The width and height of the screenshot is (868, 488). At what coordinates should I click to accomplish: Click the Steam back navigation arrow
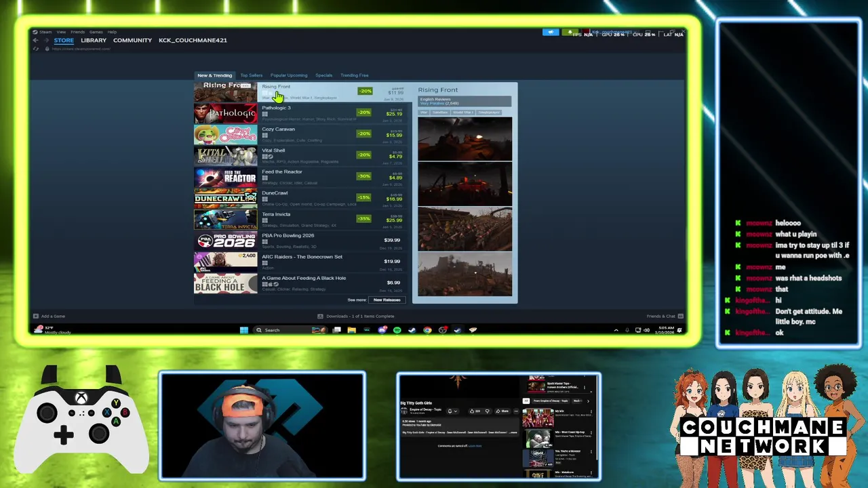(35, 40)
